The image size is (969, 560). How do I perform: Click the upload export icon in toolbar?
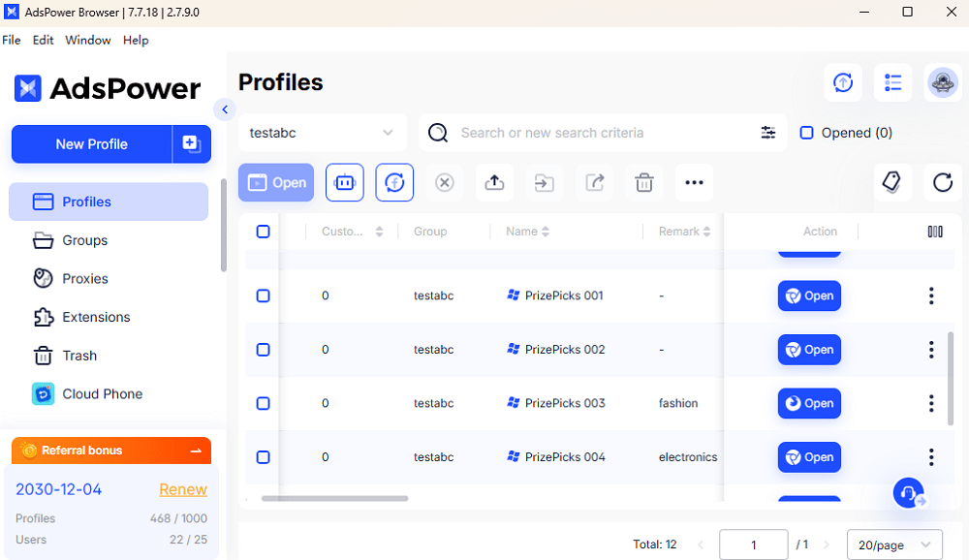(x=494, y=182)
